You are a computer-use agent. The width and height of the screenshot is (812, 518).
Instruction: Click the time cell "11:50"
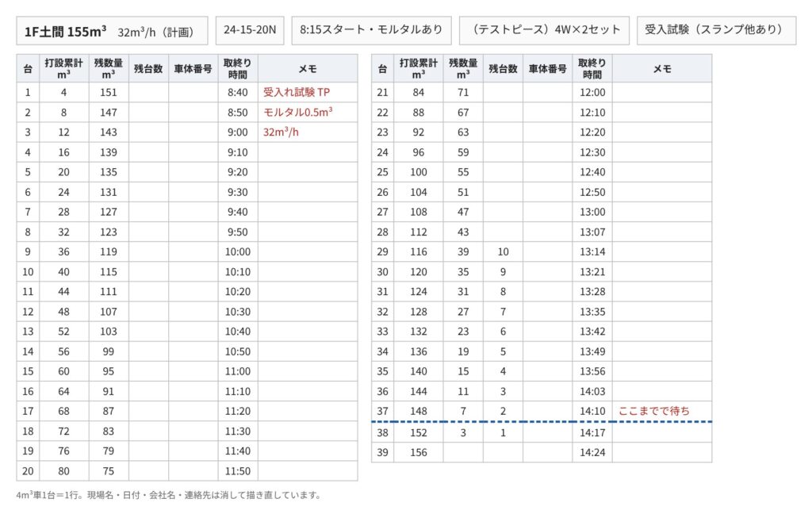point(238,471)
